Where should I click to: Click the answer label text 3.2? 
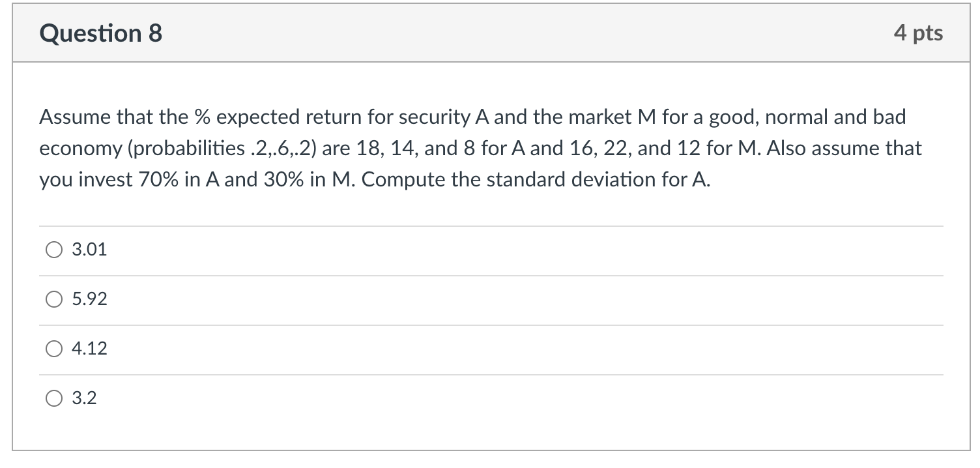85,398
